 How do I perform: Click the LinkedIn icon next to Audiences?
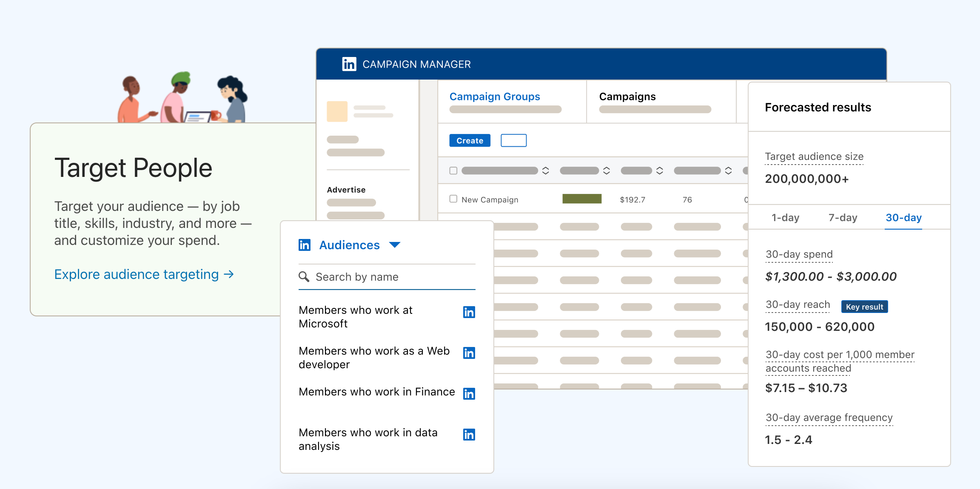coord(305,245)
